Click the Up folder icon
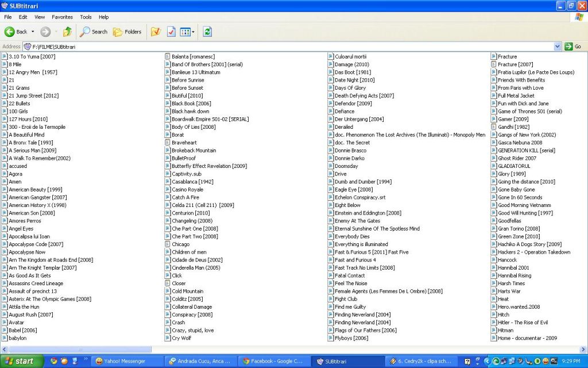This screenshot has height=368, width=588. pyautogui.click(x=67, y=32)
